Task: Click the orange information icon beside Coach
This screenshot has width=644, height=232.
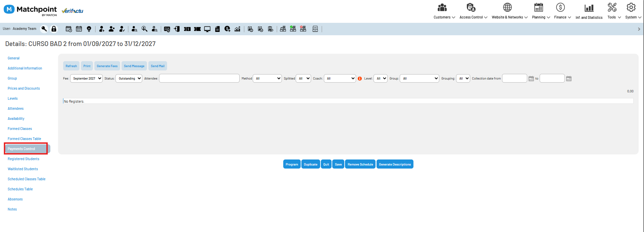Action: (360, 79)
